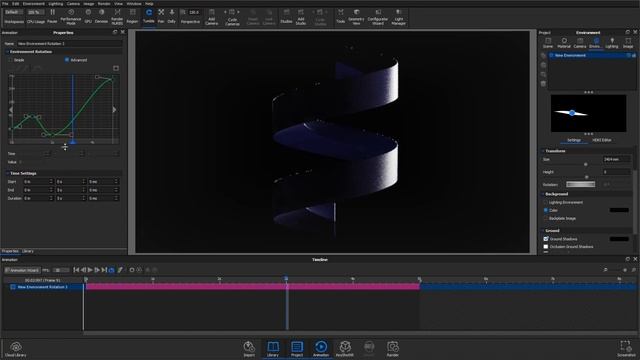Click the HDRI environment preview thumbnail

(x=588, y=113)
